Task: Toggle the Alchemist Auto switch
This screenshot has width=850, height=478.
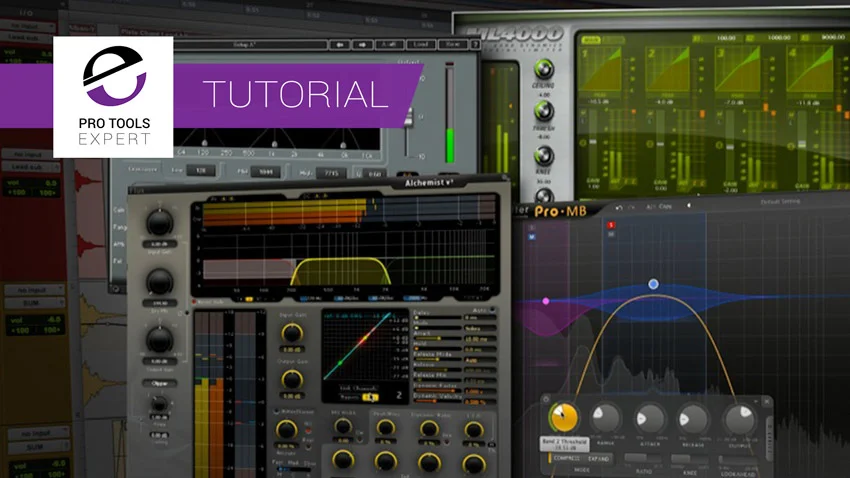Action: point(492,310)
